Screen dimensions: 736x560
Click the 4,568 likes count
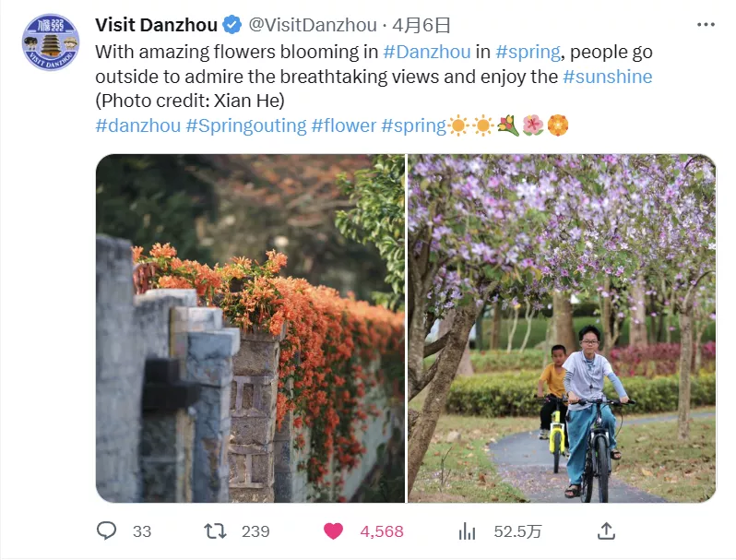pos(382,531)
